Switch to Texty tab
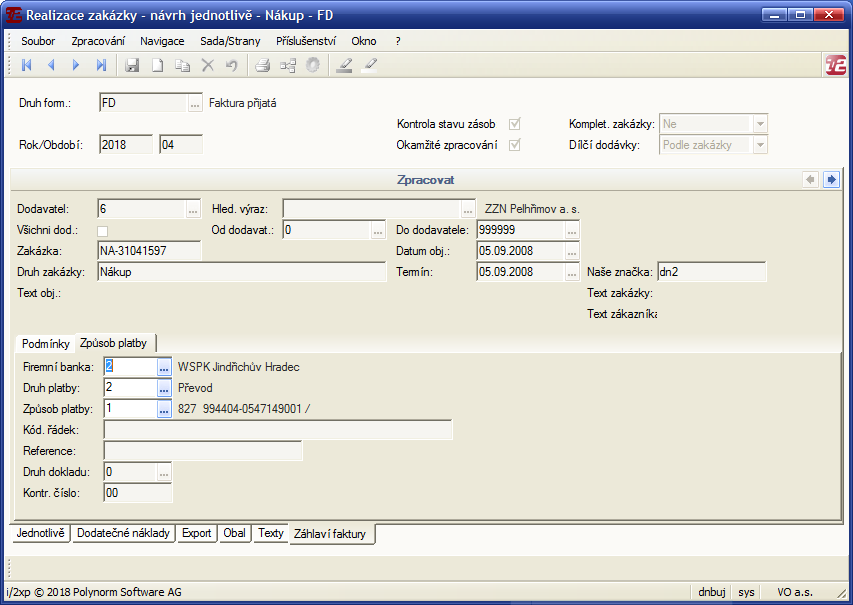Image resolution: width=853 pixels, height=605 pixels. (x=271, y=533)
